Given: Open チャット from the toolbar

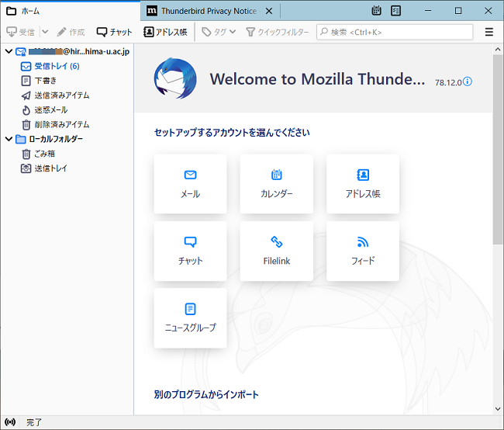Looking at the screenshot, I should 115,32.
